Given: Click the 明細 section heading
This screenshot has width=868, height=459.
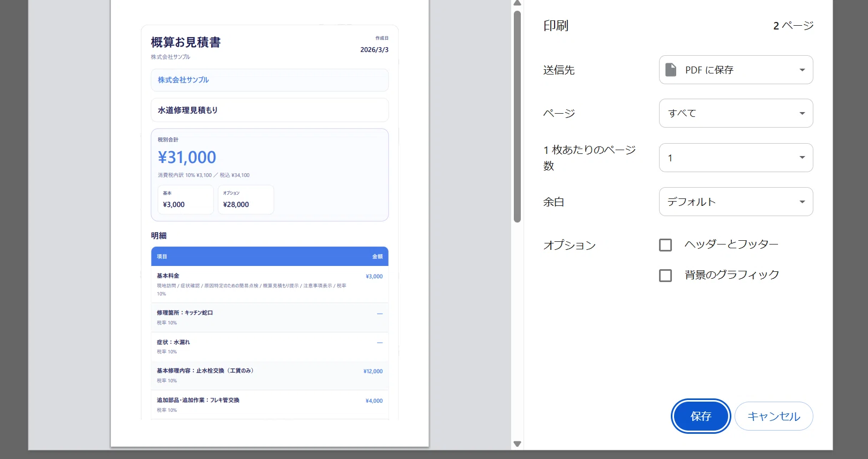Looking at the screenshot, I should pos(159,235).
